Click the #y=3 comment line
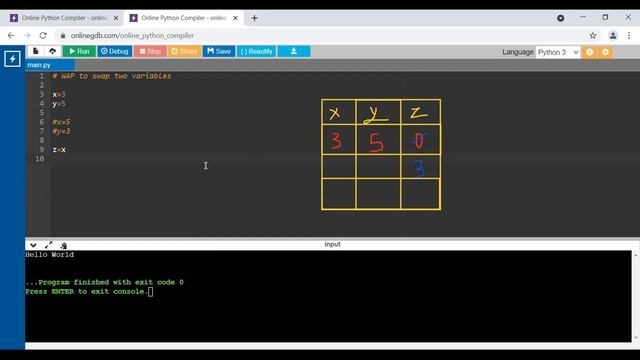This screenshot has height=360, width=640. coord(61,131)
